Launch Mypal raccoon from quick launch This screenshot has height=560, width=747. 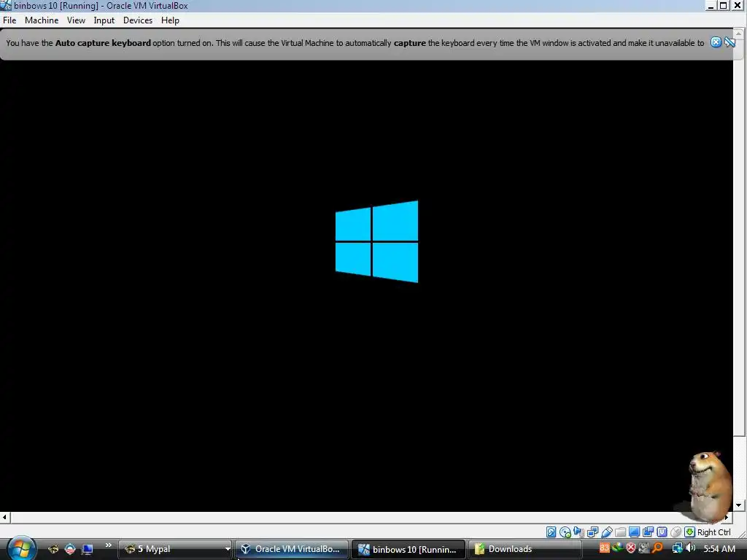coord(53,549)
